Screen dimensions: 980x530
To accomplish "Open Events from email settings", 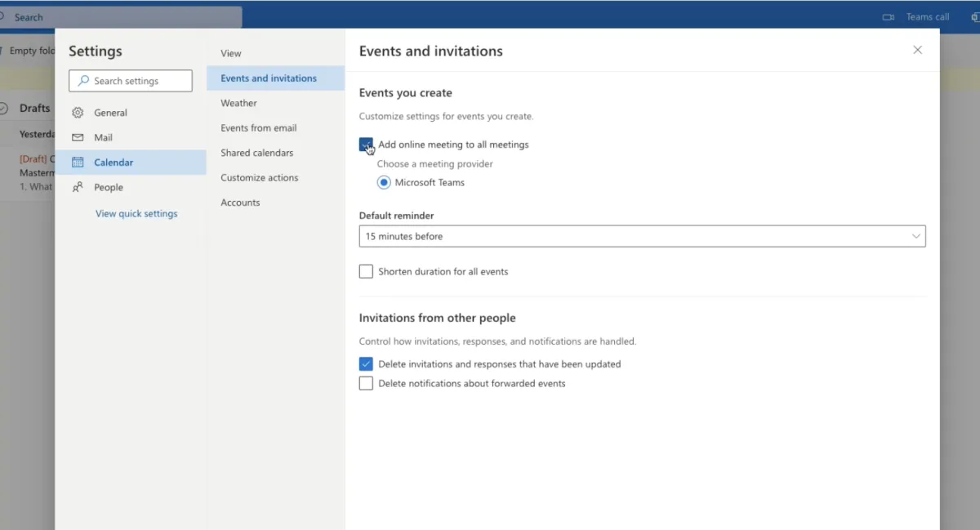I will coord(258,128).
